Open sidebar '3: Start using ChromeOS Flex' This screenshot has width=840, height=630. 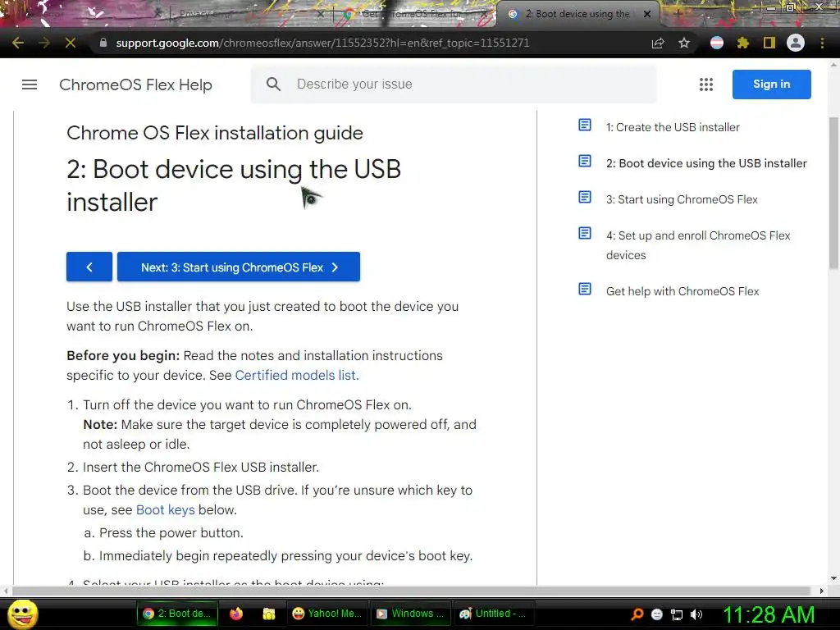[682, 199]
